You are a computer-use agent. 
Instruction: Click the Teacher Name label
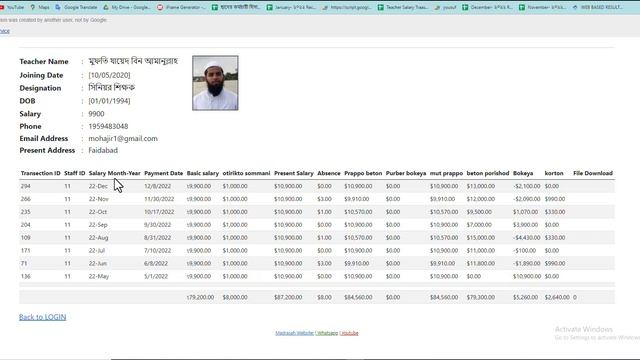tap(44, 62)
